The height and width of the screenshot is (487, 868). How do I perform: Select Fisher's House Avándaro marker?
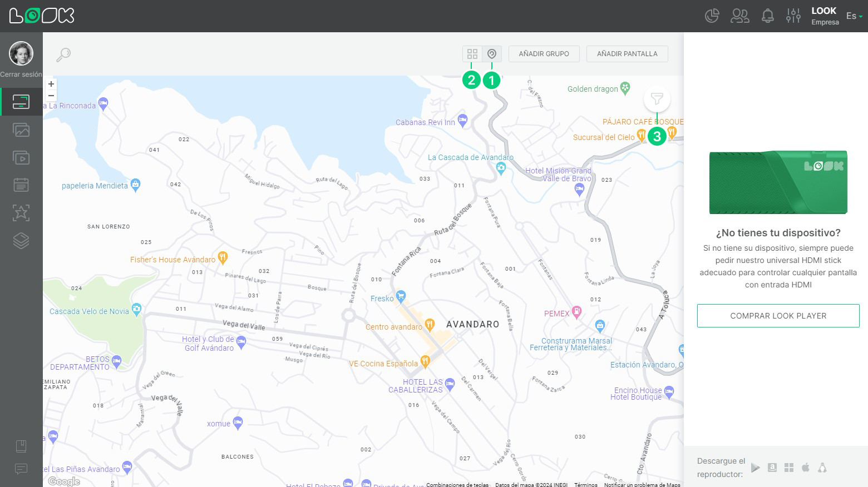(x=223, y=257)
